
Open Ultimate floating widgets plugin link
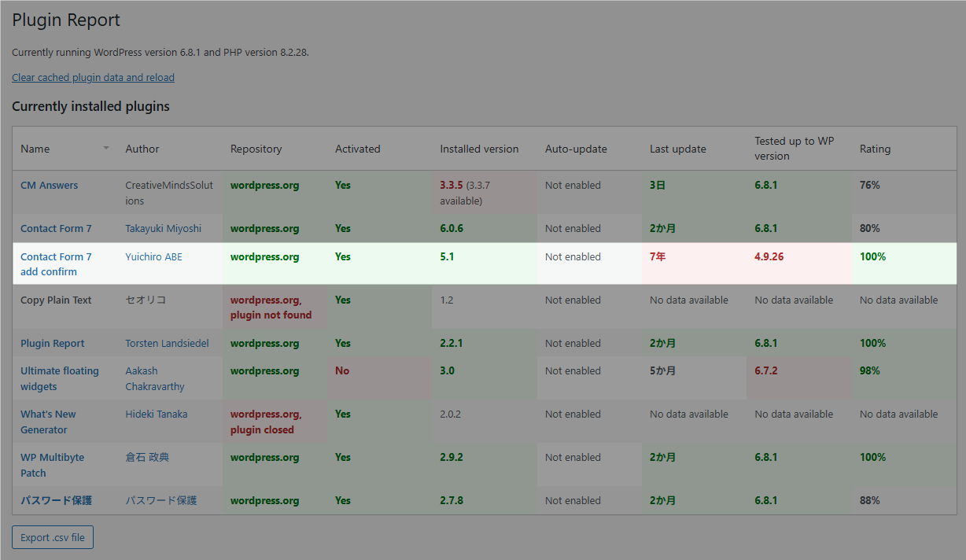pos(60,378)
